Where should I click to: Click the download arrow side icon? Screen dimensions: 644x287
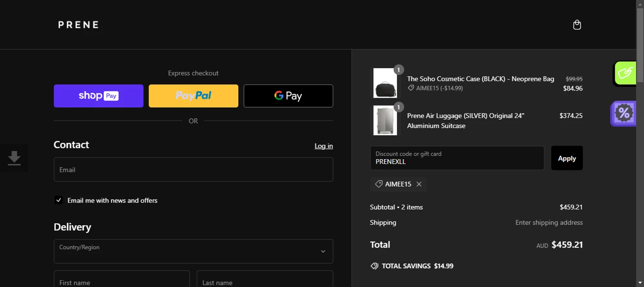(14, 158)
